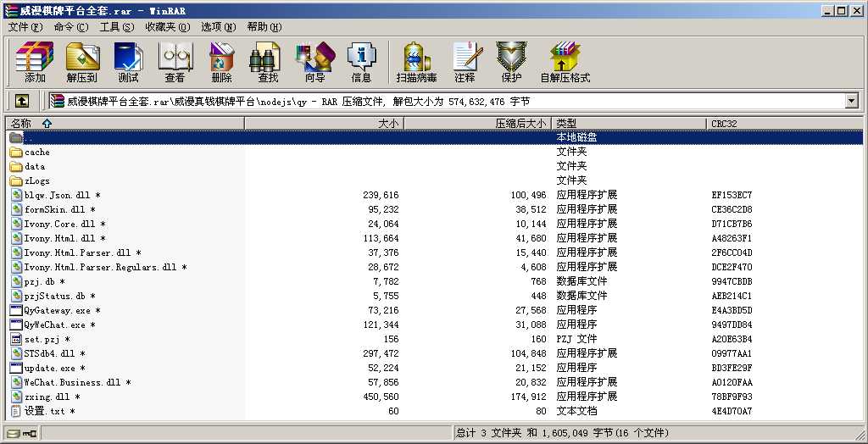Viewport: 868px width, 444px height.
Task: Click the CRC32 value 4E4D70A7
Action: 732,411
